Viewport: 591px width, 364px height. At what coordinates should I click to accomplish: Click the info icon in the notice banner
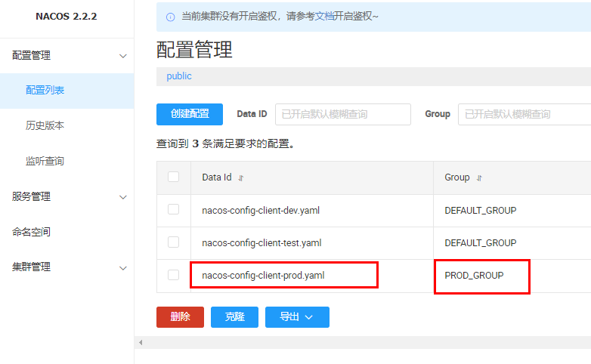click(x=170, y=17)
